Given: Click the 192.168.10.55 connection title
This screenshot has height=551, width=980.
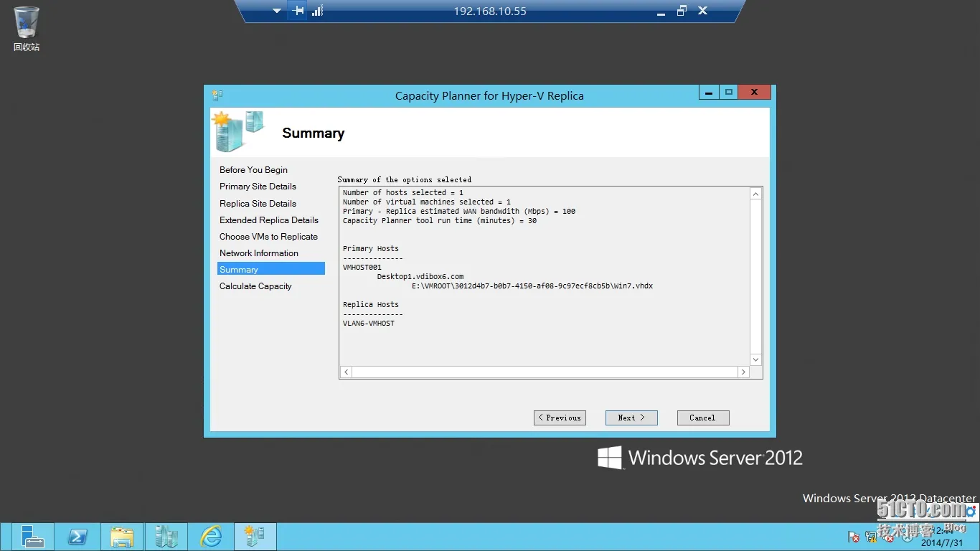Looking at the screenshot, I should click(x=490, y=11).
